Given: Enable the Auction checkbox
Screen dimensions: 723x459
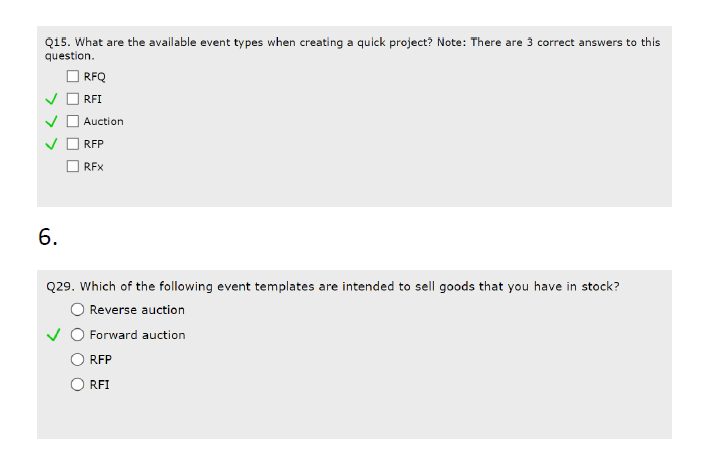Looking at the screenshot, I should 74,121.
